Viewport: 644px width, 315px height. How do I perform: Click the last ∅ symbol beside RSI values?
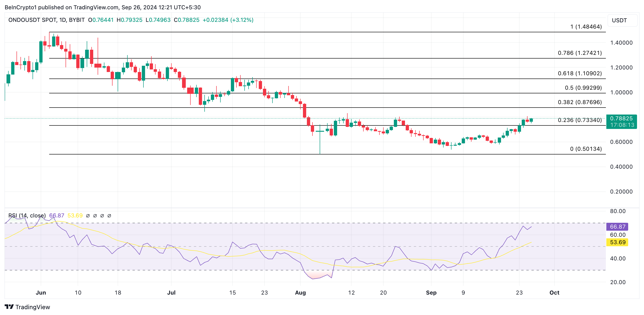click(x=109, y=216)
